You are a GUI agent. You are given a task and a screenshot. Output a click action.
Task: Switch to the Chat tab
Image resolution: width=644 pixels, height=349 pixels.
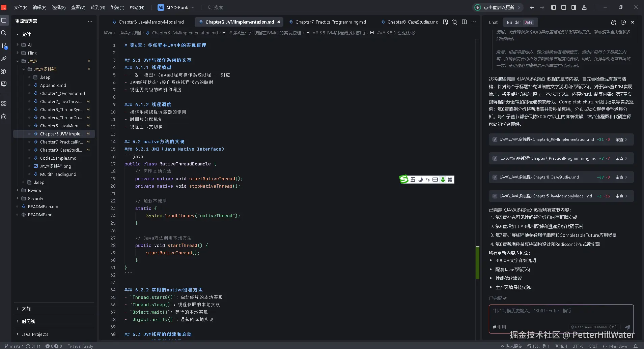click(493, 22)
